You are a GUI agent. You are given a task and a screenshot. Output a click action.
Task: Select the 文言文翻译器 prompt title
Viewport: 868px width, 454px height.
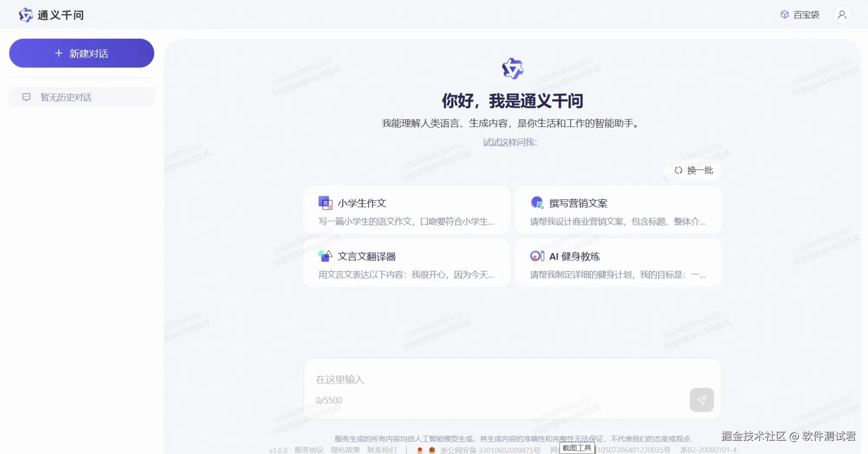tap(367, 256)
